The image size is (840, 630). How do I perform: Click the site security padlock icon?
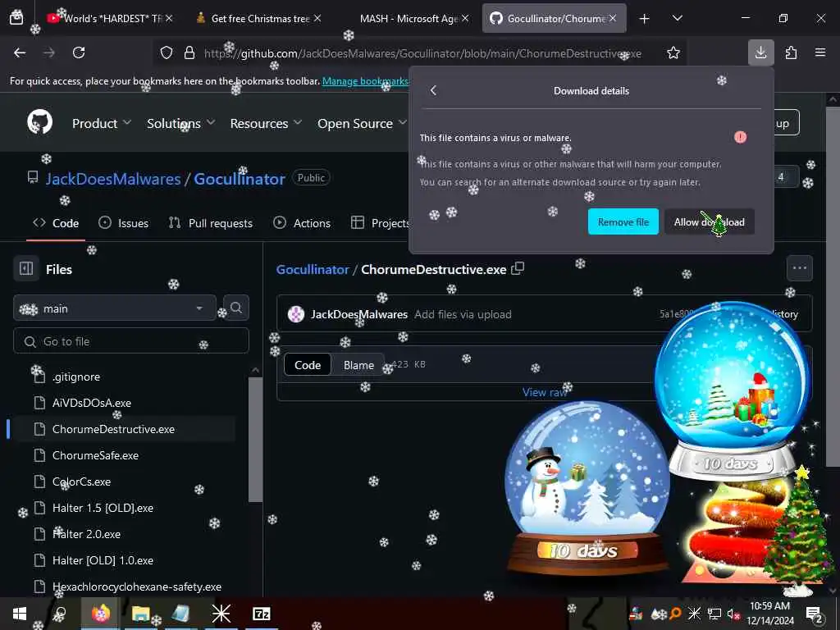(189, 52)
